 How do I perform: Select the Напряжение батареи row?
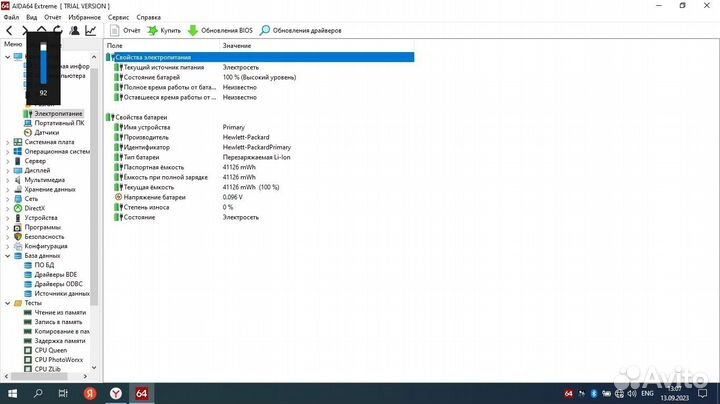click(259, 197)
